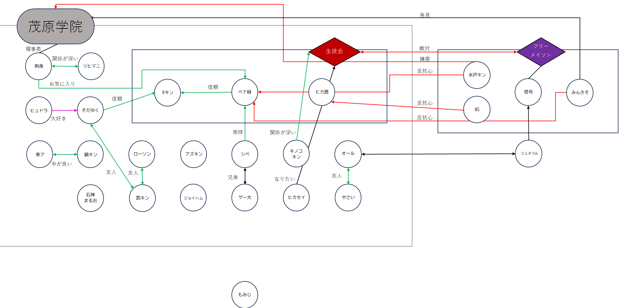This screenshot has width=644, height=308.
Task: Select the 罰キン circle
Action: (x=142, y=198)
